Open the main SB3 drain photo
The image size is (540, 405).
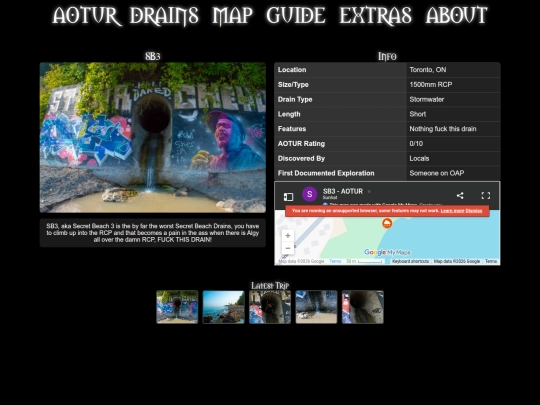click(x=153, y=137)
